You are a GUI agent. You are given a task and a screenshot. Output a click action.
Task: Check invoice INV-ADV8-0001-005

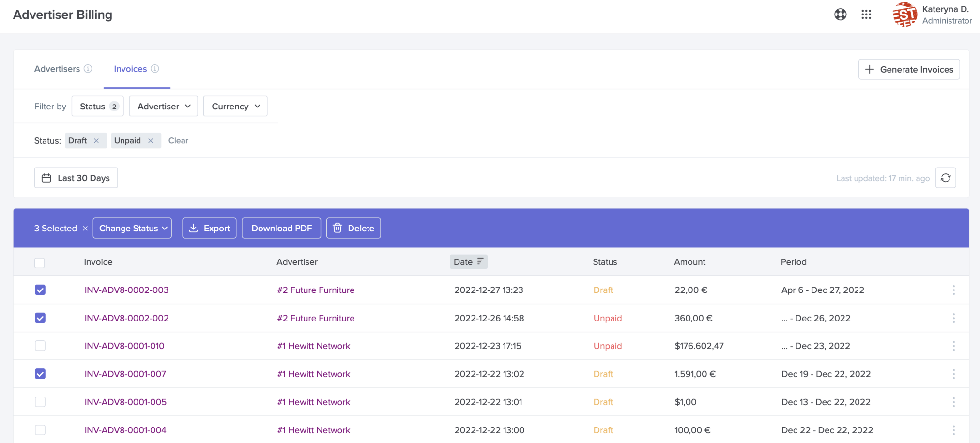[x=40, y=402]
